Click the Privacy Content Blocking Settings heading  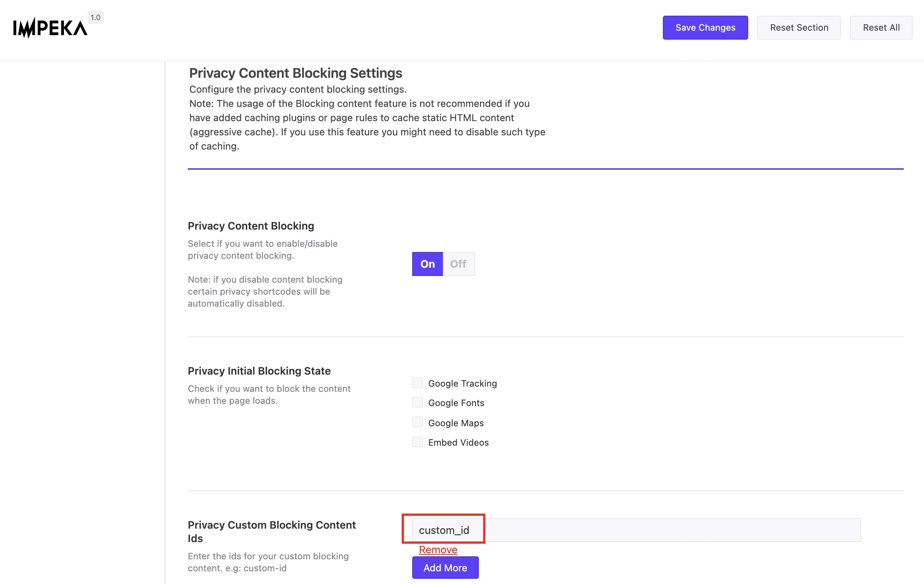coord(295,73)
